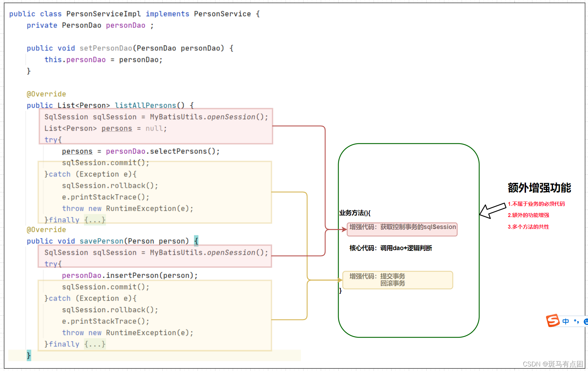This screenshot has height=371, width=588.
Task: Click 'this.personDao = personDao;' line
Action: click(x=104, y=60)
